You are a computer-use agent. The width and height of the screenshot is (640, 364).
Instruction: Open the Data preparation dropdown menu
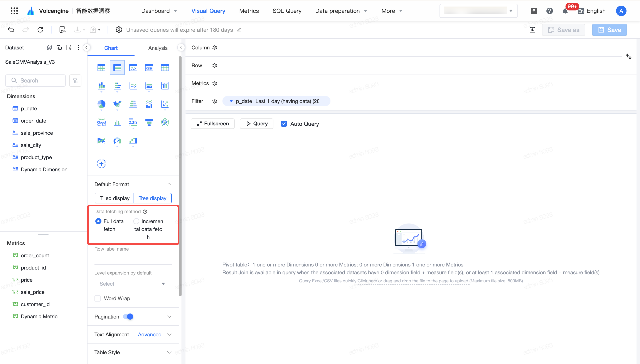[x=341, y=11]
